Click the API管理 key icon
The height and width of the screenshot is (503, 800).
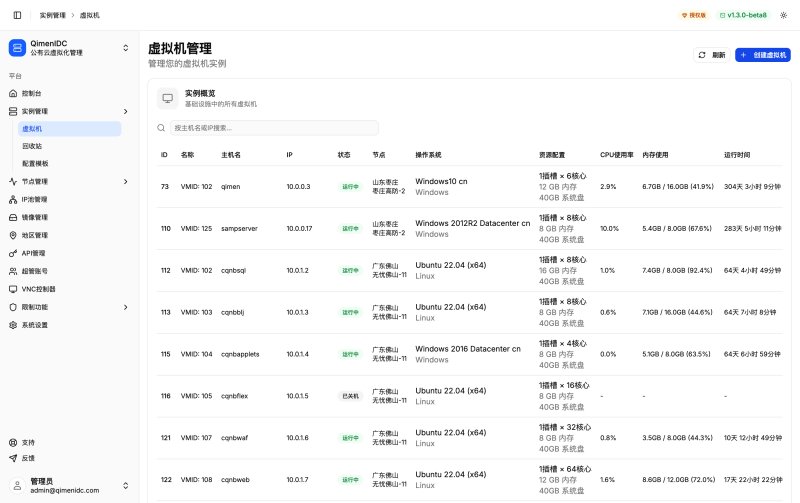click(13, 253)
